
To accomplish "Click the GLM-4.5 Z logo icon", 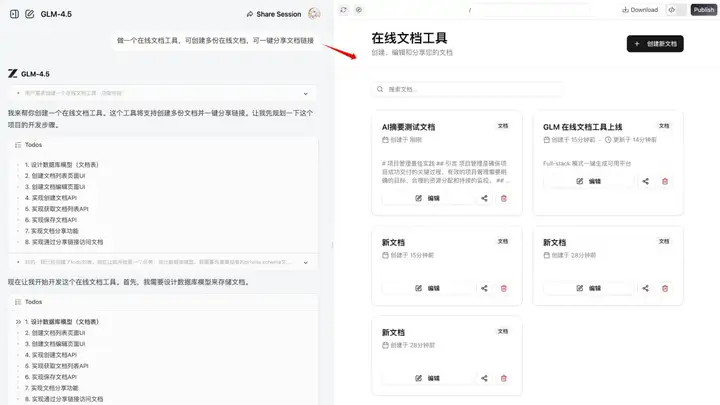I will point(13,73).
